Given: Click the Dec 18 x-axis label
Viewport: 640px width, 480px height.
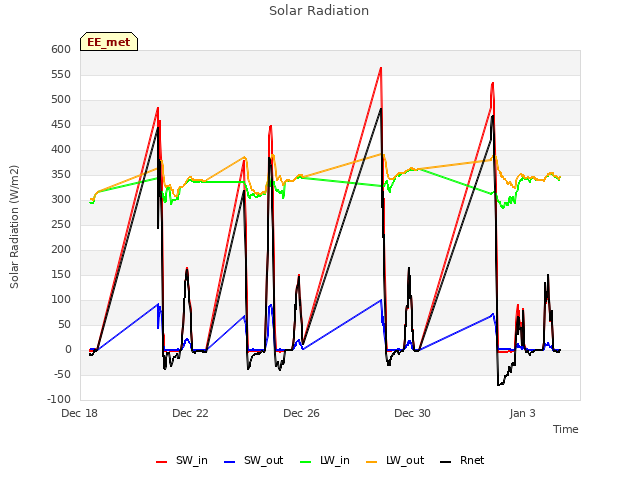Looking at the screenshot, I should (x=80, y=413).
